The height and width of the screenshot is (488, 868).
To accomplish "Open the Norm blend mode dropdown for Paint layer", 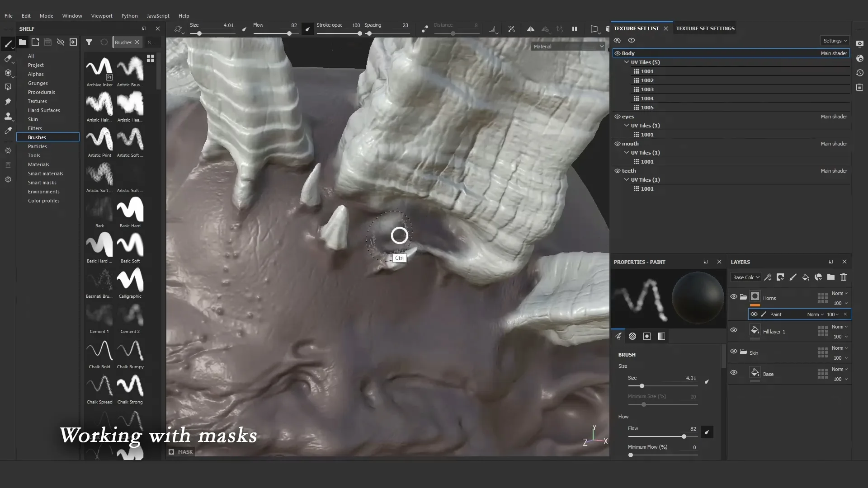I will (x=816, y=314).
